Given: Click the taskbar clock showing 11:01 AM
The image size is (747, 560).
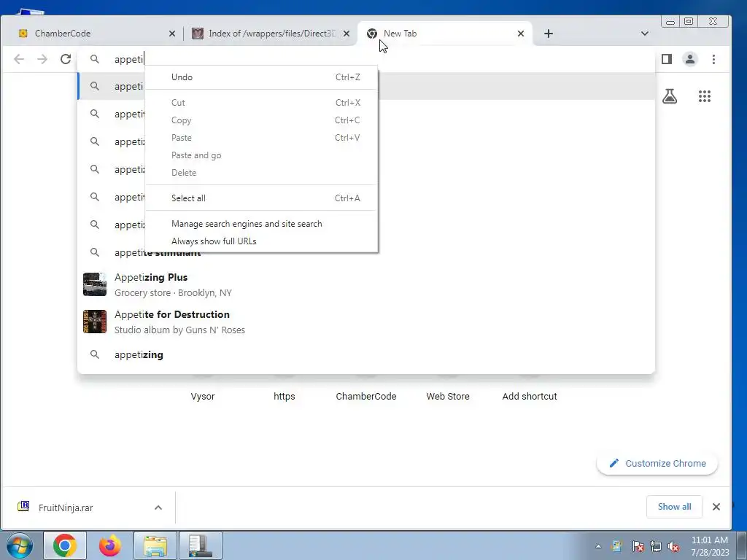Looking at the screenshot, I should click(x=710, y=546).
